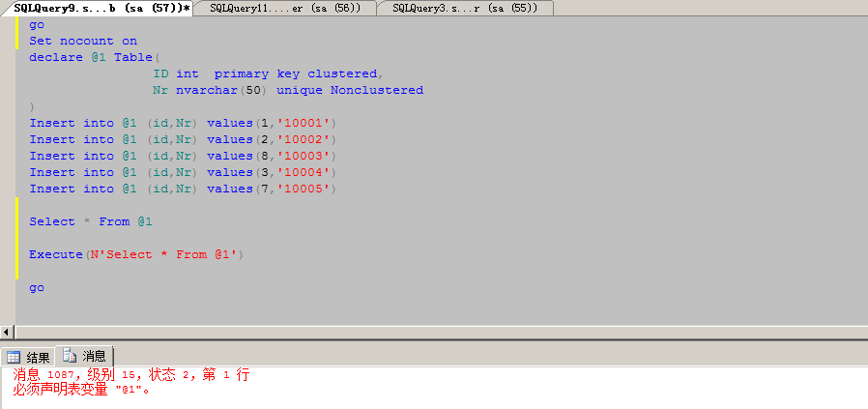Open the SQLQuery11 (sa (56)) tab

click(x=284, y=8)
